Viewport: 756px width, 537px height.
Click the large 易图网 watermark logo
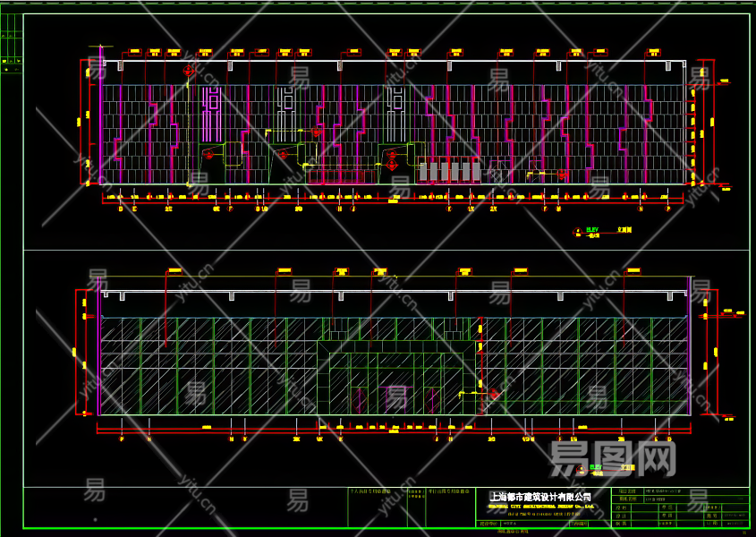pyautogui.click(x=611, y=460)
